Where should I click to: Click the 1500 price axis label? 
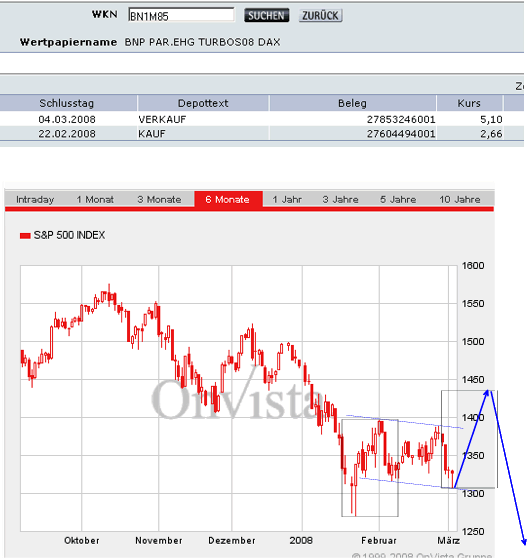(x=473, y=342)
